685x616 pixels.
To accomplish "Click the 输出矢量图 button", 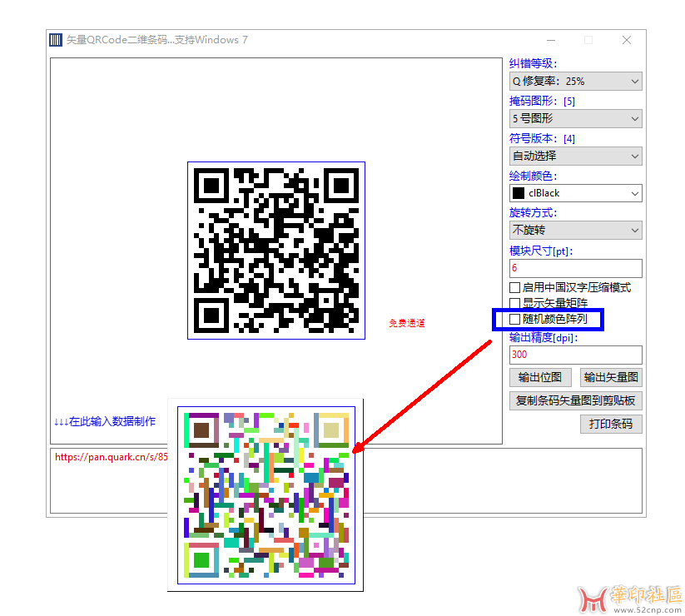I will point(611,377).
